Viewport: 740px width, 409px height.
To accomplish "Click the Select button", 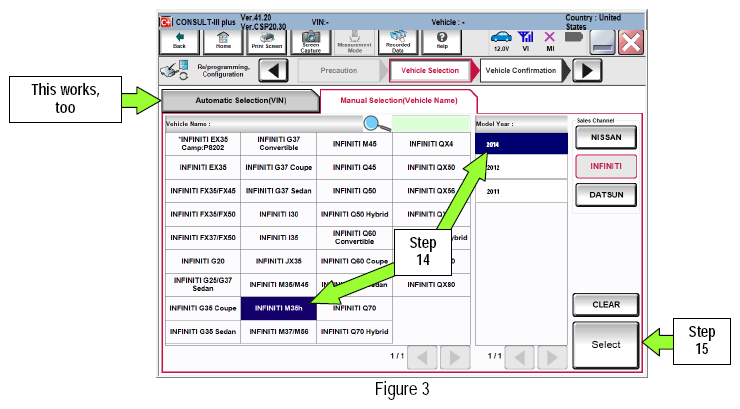I will [x=606, y=345].
